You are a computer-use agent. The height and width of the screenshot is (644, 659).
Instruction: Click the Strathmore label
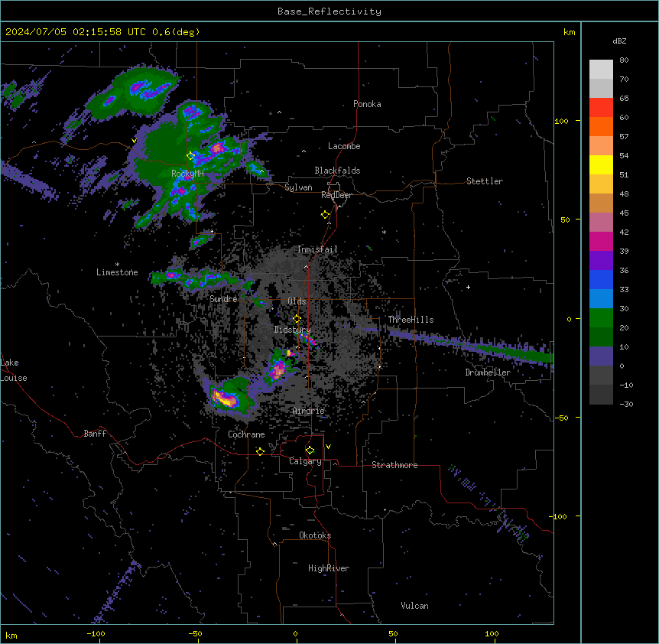394,465
